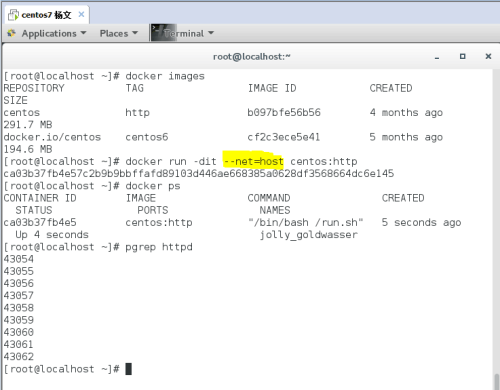Click the Terminal icon in top bar
Image resolution: width=500 pixels, height=390 pixels.
pyautogui.click(x=163, y=33)
